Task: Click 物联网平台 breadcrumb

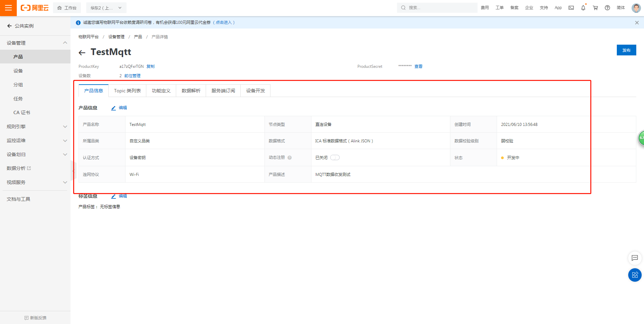Action: point(89,37)
